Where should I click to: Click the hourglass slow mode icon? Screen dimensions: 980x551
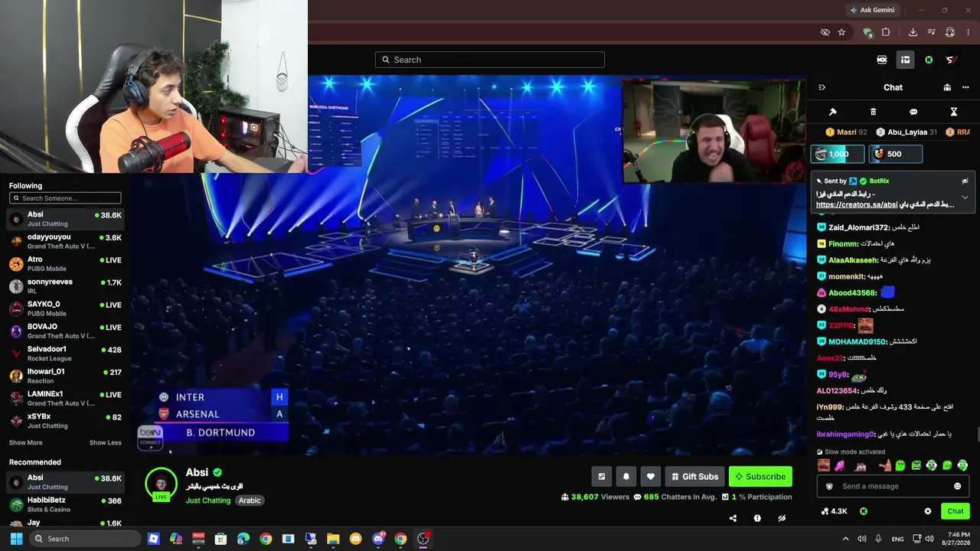[954, 112]
